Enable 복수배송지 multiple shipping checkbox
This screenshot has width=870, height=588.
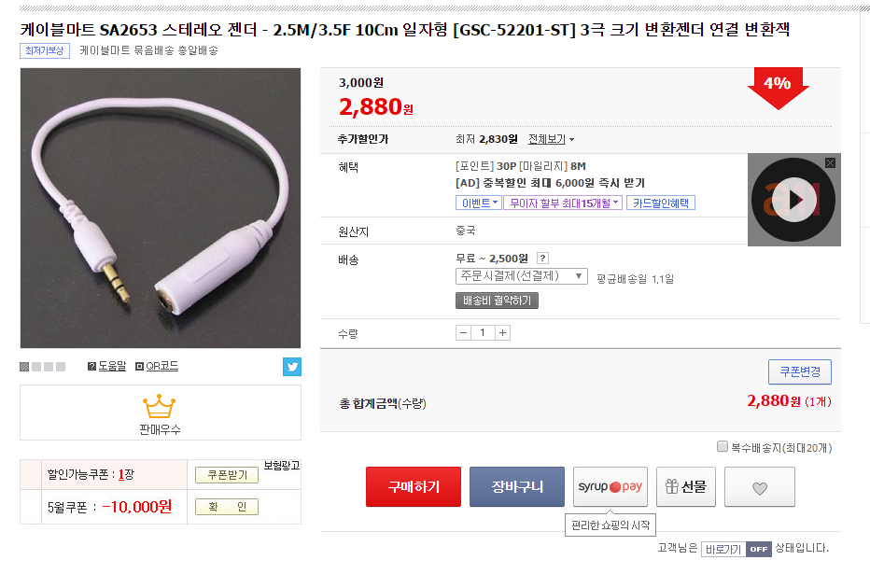coord(723,446)
